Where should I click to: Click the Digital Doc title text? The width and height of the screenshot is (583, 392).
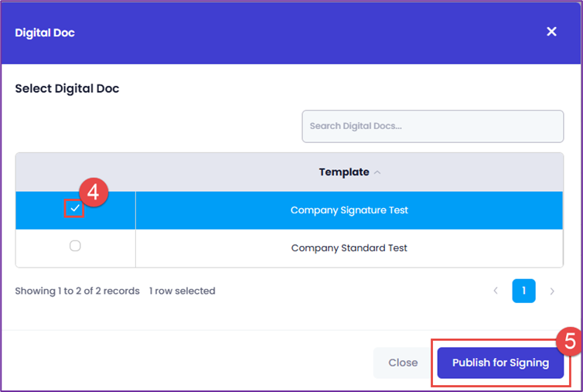[x=45, y=32]
